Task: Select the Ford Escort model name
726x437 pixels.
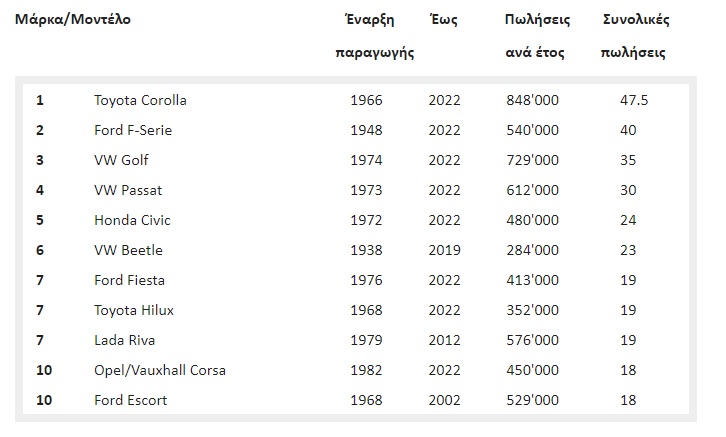Action: 130,400
